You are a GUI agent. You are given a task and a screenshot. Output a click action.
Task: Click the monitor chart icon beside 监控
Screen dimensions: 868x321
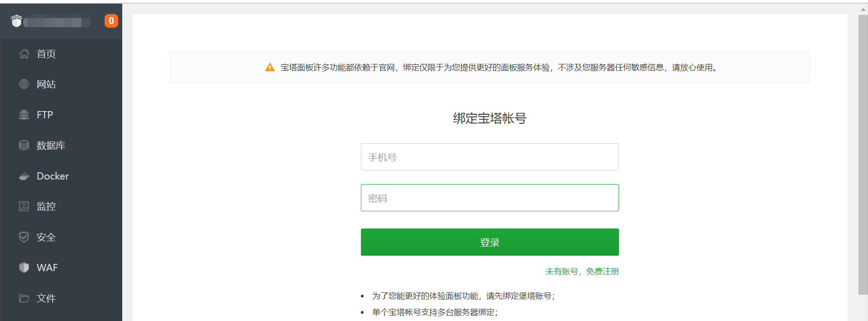(24, 206)
